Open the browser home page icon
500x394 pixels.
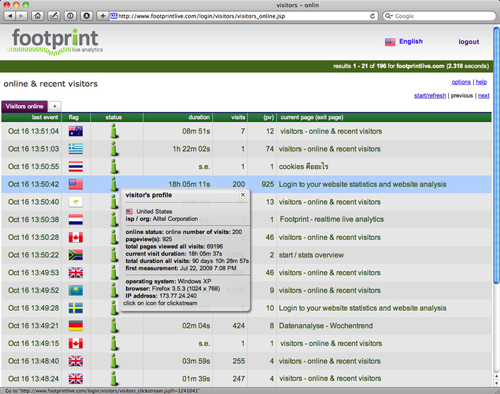click(x=38, y=16)
